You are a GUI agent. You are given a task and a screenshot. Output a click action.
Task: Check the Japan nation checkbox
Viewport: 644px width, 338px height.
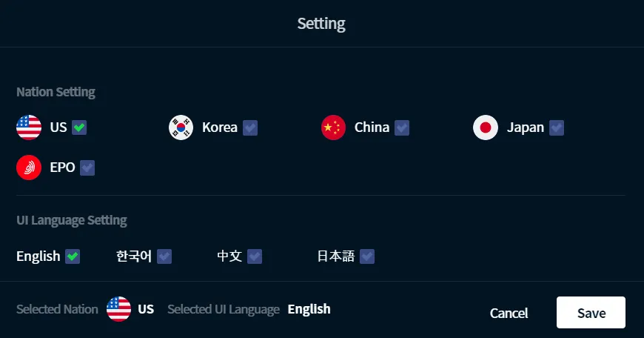[557, 127]
